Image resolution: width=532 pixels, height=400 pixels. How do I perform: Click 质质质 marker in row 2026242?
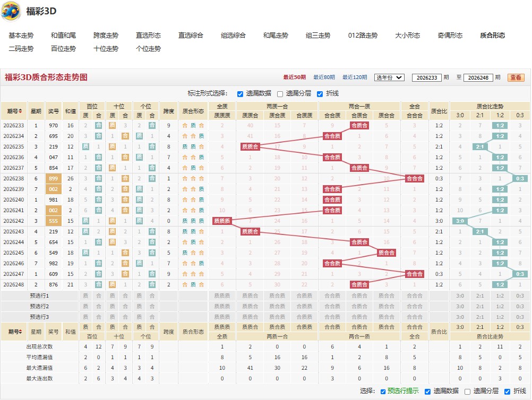pos(222,221)
